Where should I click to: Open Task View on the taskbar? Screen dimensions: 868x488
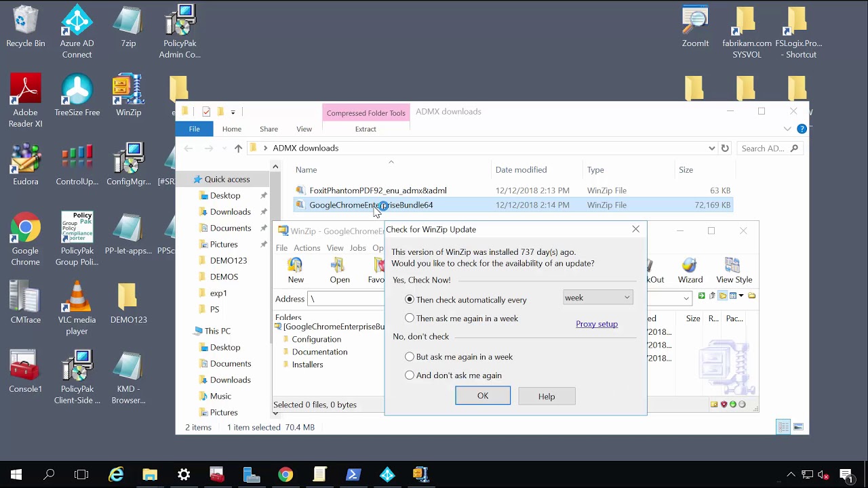tap(81, 474)
